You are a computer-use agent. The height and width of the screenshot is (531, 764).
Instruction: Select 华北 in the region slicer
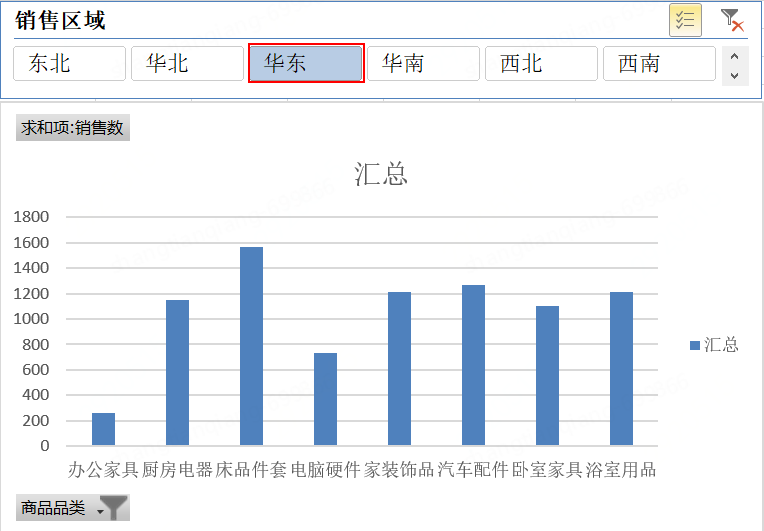tap(187, 63)
